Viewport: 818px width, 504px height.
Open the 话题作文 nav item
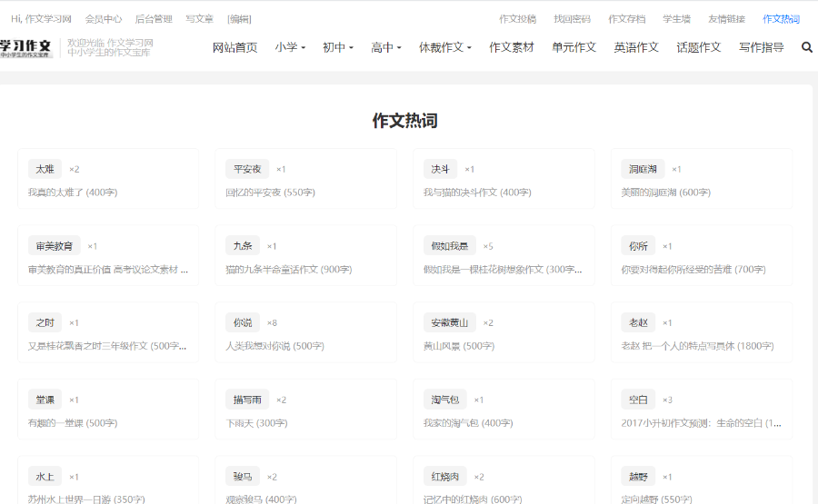699,47
